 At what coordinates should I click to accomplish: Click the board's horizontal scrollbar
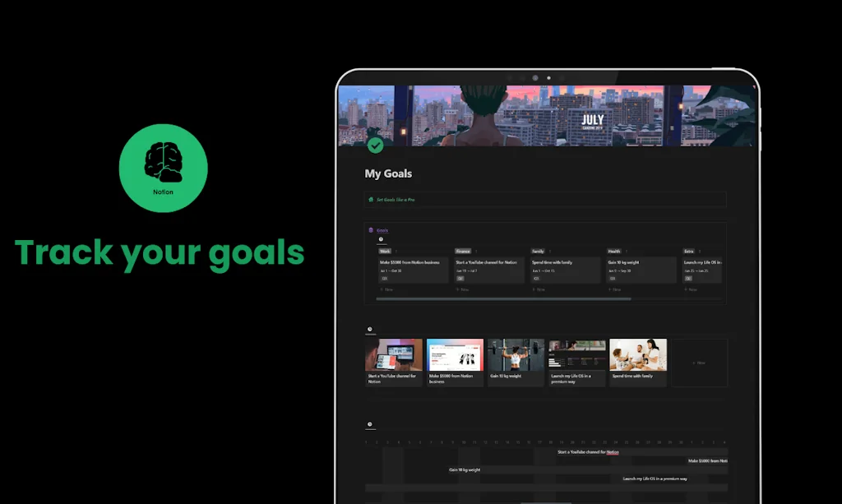(x=504, y=299)
